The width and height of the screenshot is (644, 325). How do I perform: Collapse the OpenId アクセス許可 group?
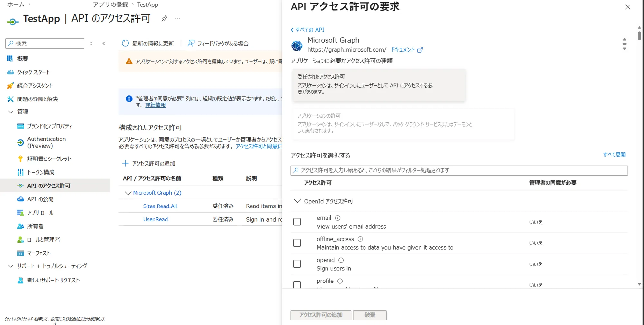pyautogui.click(x=297, y=201)
